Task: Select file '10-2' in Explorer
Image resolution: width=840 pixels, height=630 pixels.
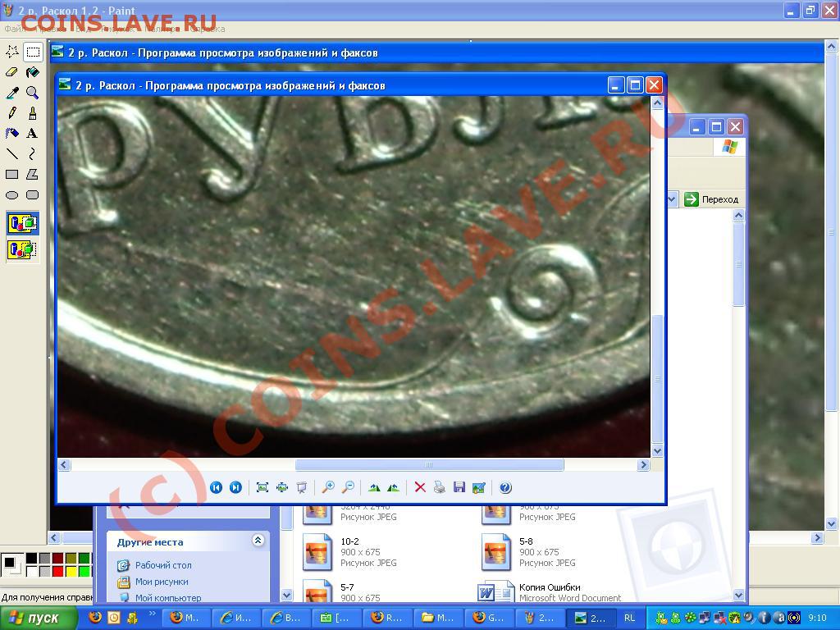Action: [349, 552]
